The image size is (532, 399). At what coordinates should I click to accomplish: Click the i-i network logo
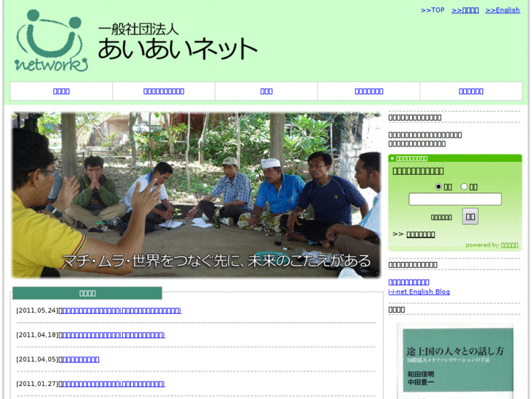51,41
